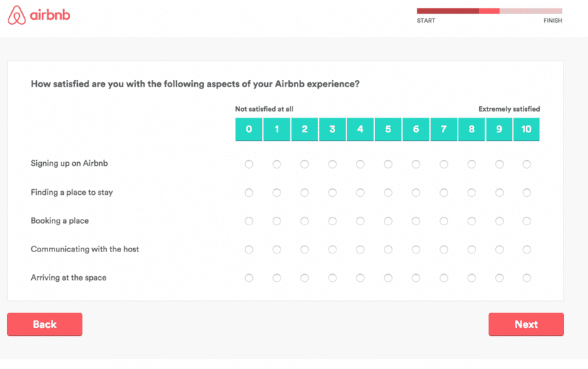588x369 pixels.
Task: Click the survey progress bar
Action: click(489, 11)
